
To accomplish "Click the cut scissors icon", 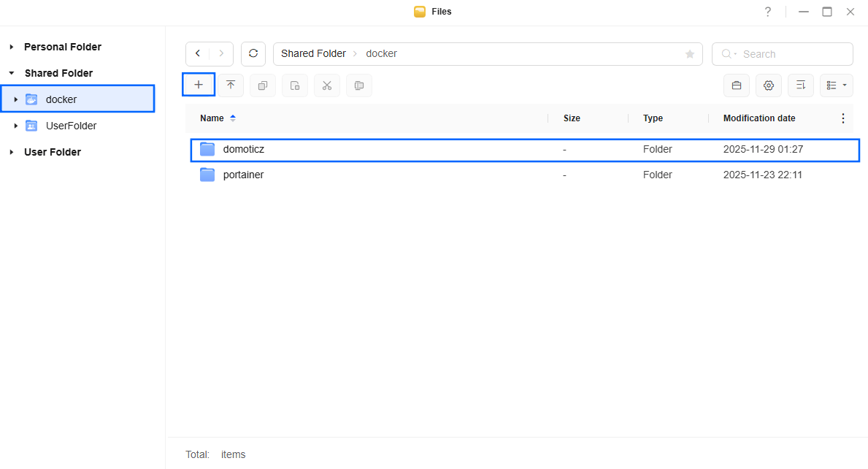I will coord(327,85).
